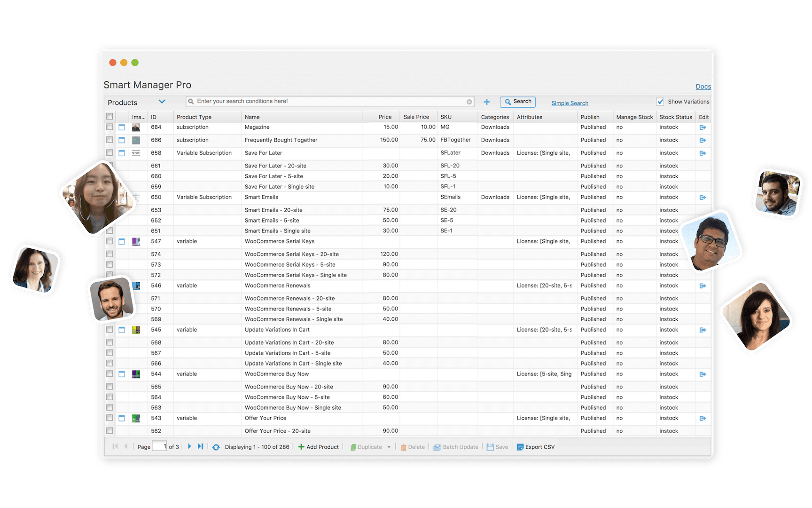Click the refresh icon in the pagination bar
812x508 pixels.
coord(216,447)
